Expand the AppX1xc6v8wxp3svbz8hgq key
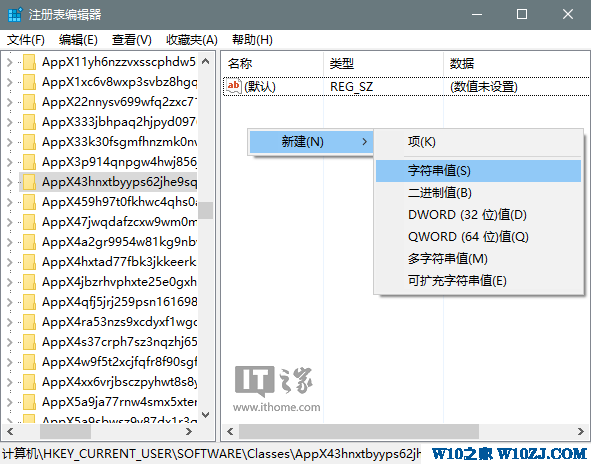The image size is (591, 464). (10, 82)
